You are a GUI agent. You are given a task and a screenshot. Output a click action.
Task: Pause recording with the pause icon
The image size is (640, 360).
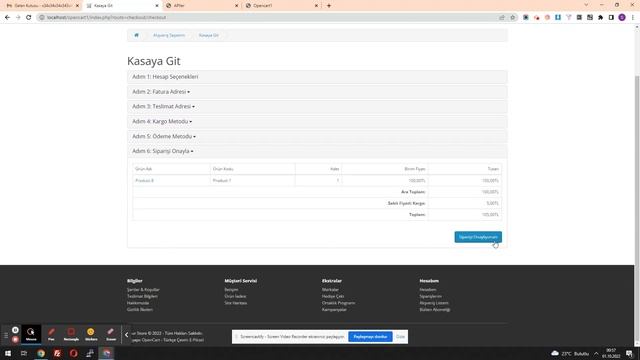coord(15,330)
